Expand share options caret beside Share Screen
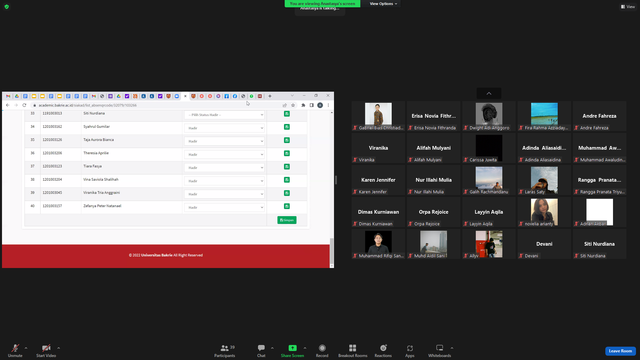The width and height of the screenshot is (640, 360). coord(305,348)
